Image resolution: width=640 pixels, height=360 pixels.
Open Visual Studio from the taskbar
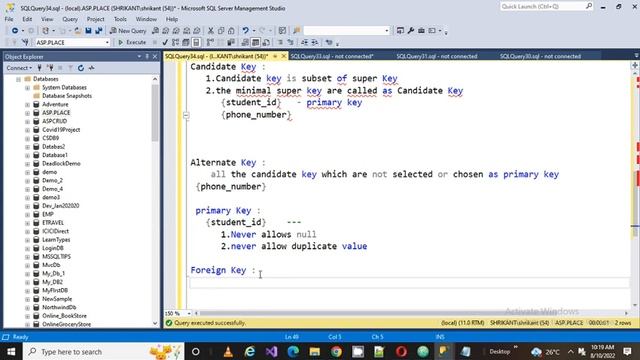pyautogui.click(x=271, y=351)
